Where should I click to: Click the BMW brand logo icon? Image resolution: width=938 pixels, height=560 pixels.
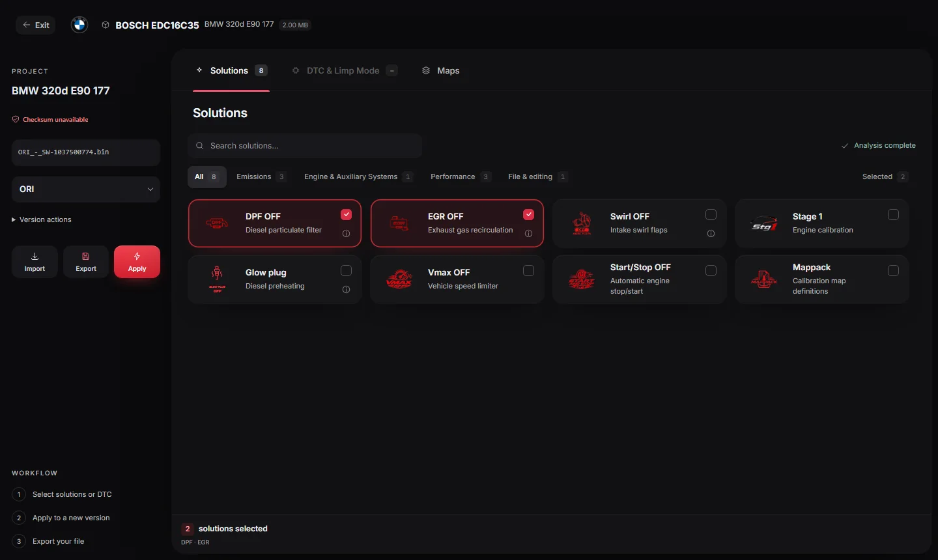click(79, 25)
